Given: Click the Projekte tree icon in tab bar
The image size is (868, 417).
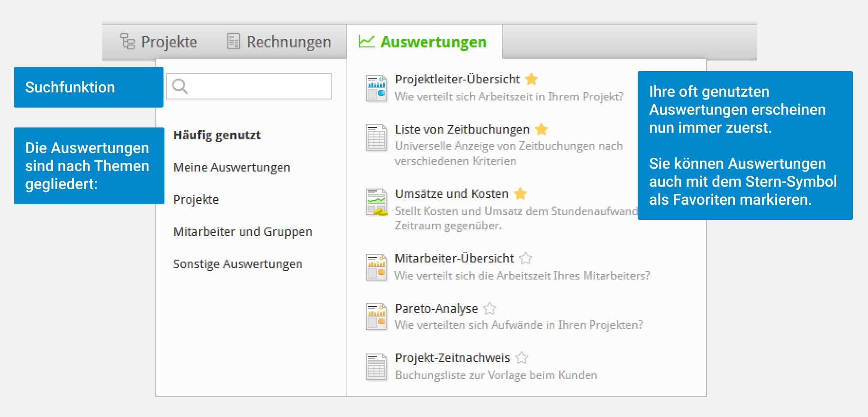Looking at the screenshot, I should click(x=127, y=41).
